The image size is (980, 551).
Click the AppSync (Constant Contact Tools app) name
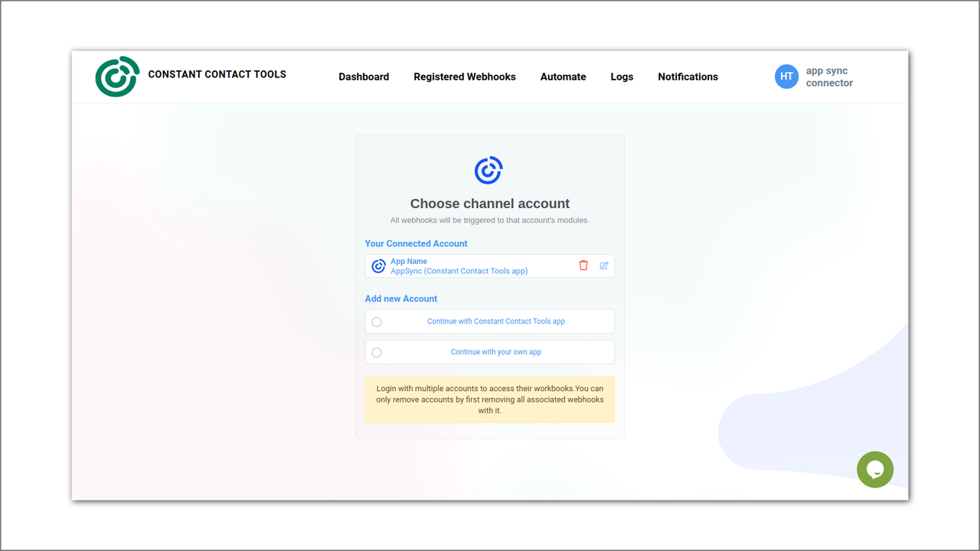point(459,271)
